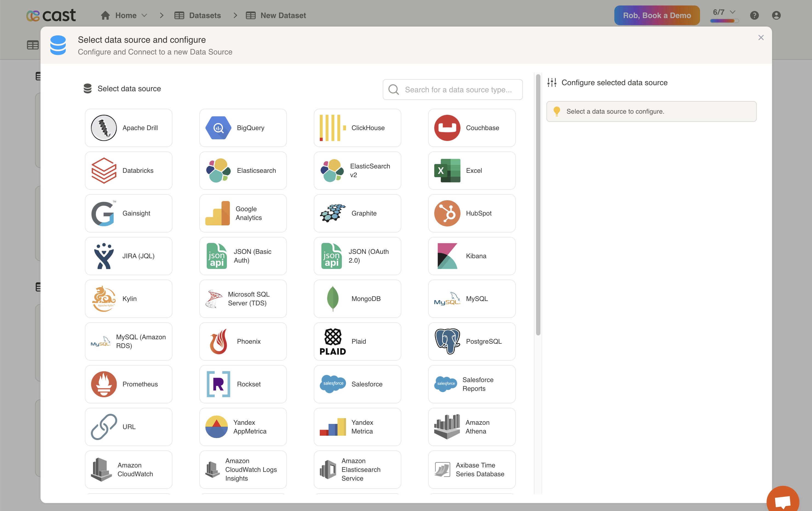Choose the Salesforce data source
The height and width of the screenshot is (511, 812).
(357, 384)
